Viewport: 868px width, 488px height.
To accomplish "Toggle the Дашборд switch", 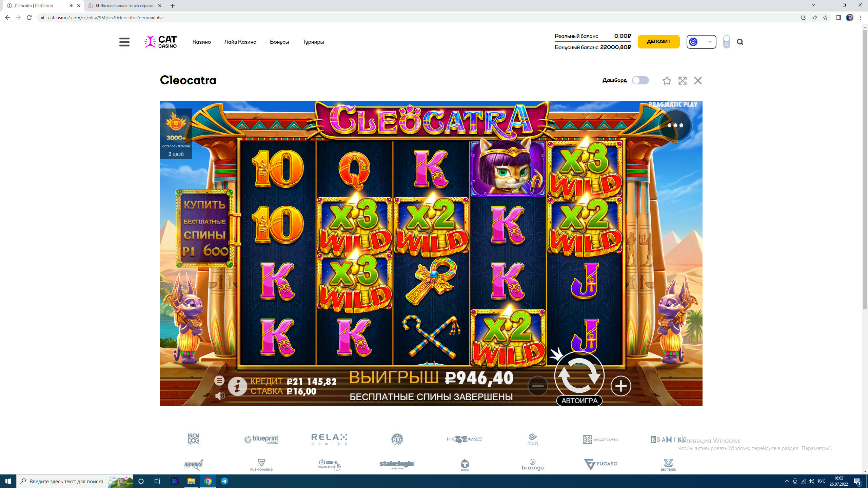I will click(x=640, y=80).
